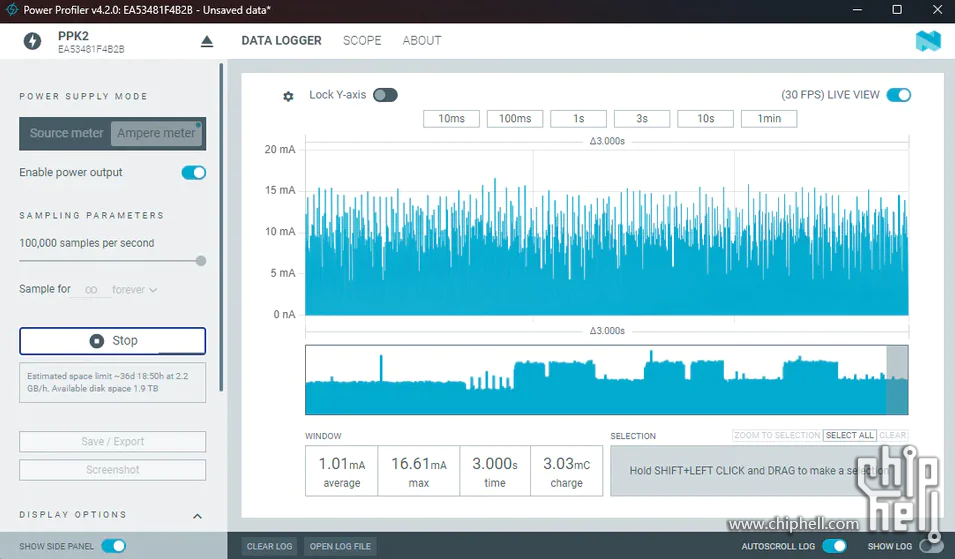Open the Scope tab

[x=362, y=41]
